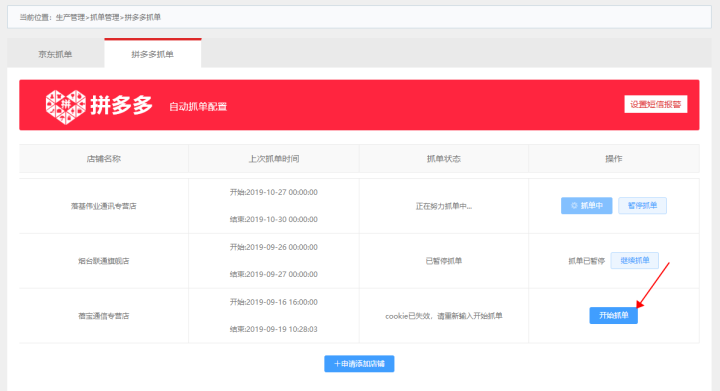This screenshot has width=720, height=391.
Task: Resume grabbing via 继续抓单 button
Action: 635,261
